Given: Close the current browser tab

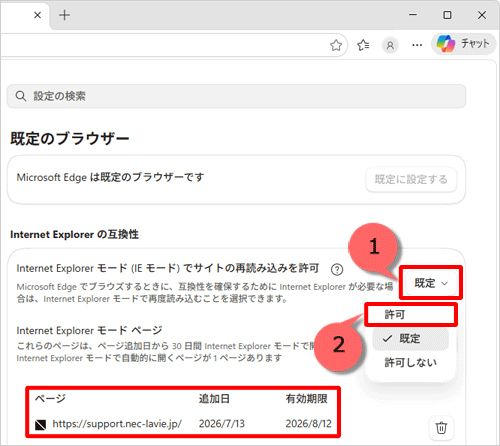Looking at the screenshot, I should pos(38,15).
